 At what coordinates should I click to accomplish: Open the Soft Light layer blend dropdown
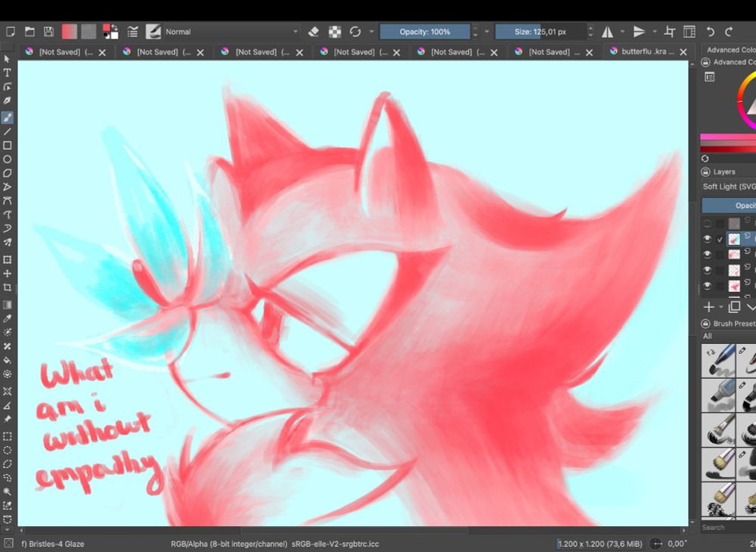coord(729,187)
